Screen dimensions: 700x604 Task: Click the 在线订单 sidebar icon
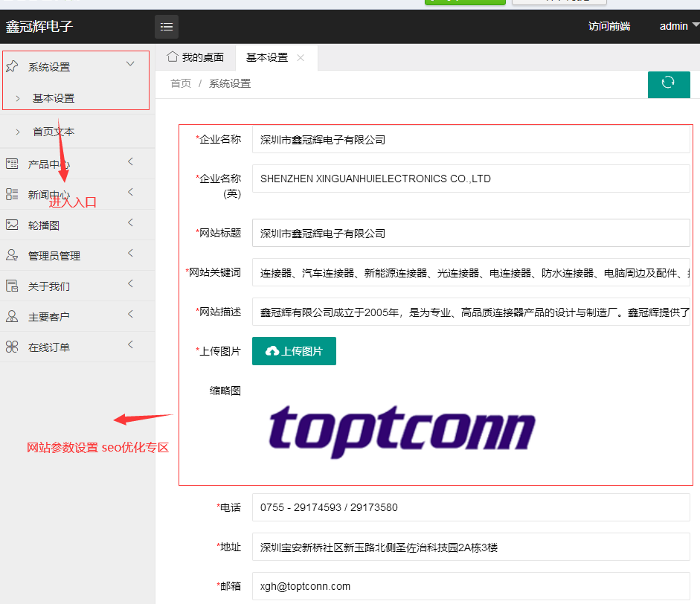click(x=12, y=347)
